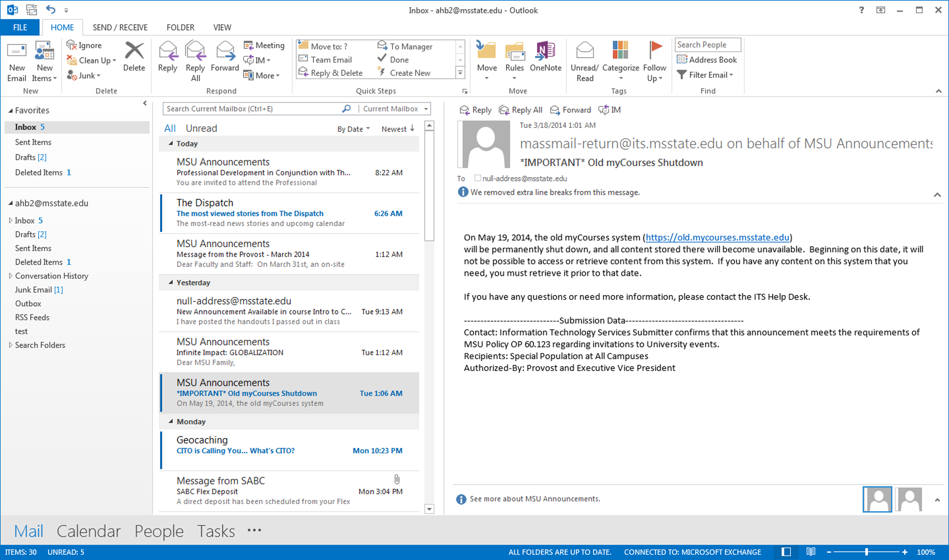Toggle the Newest sort order arrow
This screenshot has height=560, width=949.
[413, 129]
